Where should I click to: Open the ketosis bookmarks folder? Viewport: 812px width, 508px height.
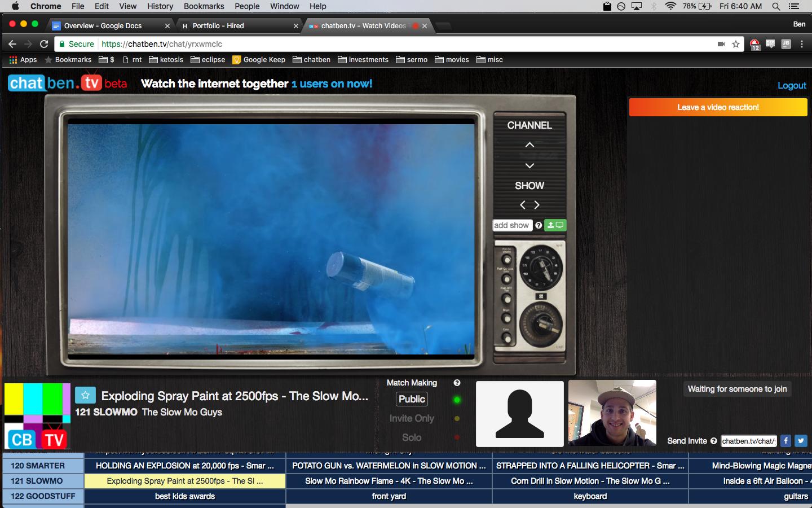(x=166, y=59)
